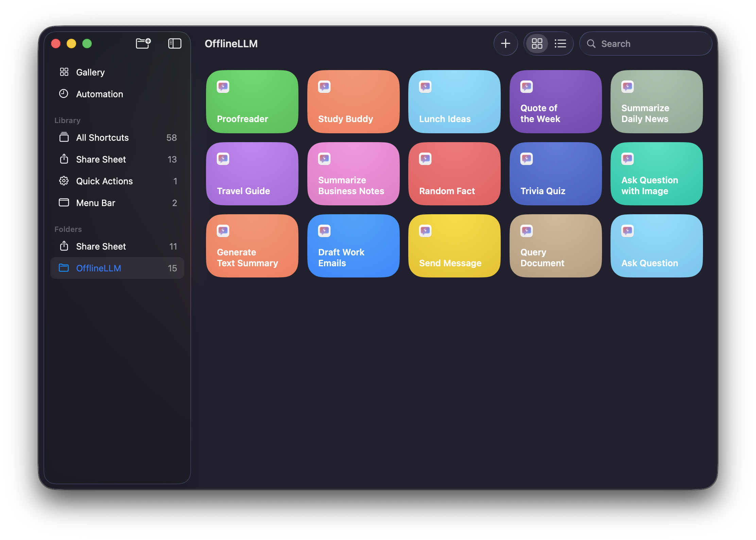The image size is (756, 540).
Task: Switch to list view of shortcuts
Action: pos(560,44)
